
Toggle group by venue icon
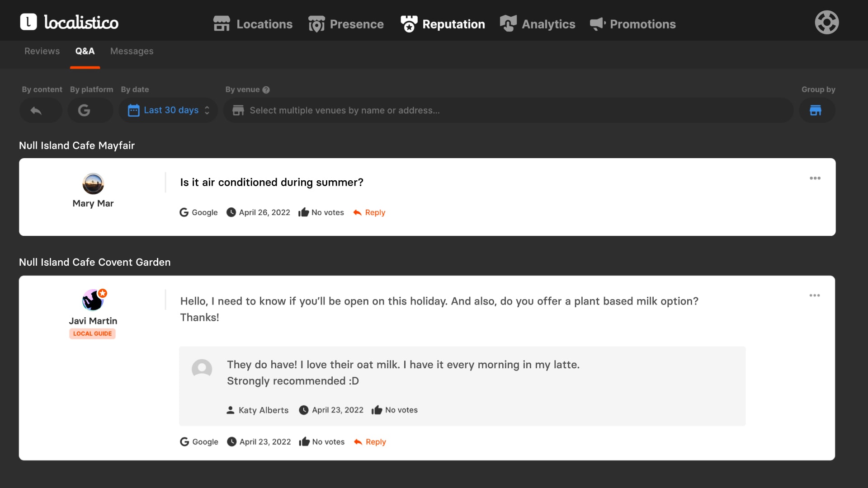pyautogui.click(x=816, y=110)
